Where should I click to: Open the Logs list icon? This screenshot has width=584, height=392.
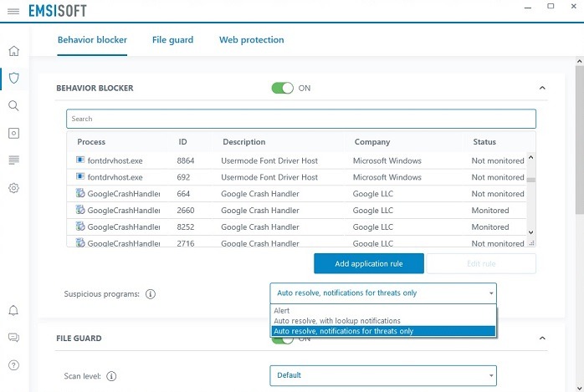click(13, 160)
